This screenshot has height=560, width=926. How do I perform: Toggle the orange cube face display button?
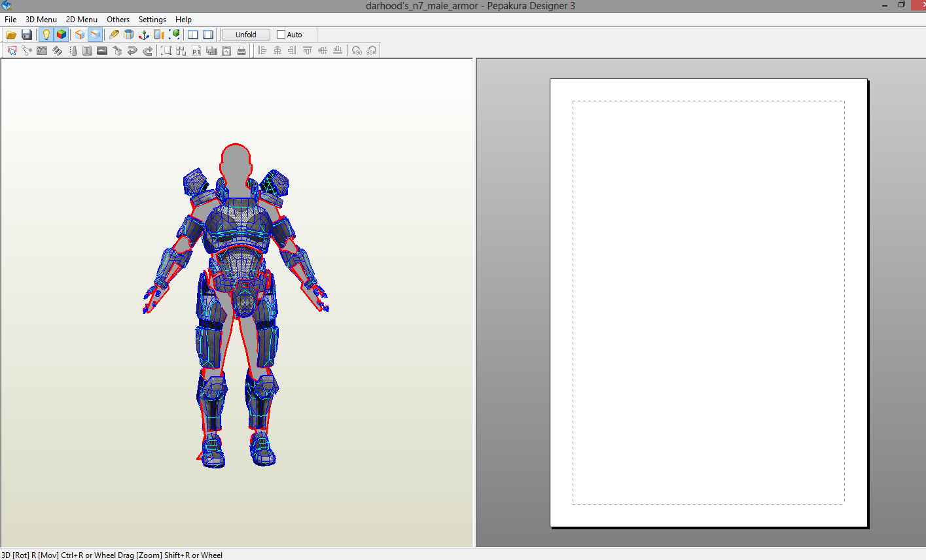(80, 35)
